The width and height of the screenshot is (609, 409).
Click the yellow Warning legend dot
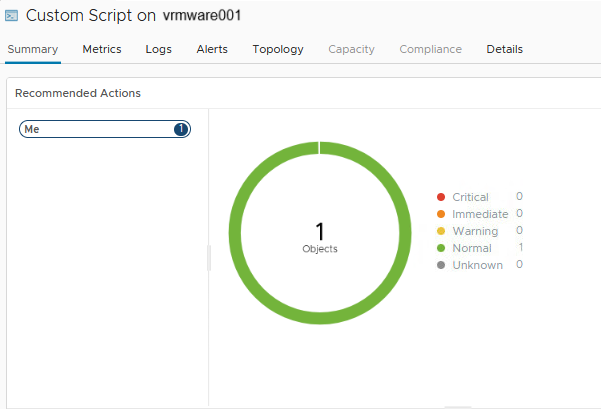(441, 231)
